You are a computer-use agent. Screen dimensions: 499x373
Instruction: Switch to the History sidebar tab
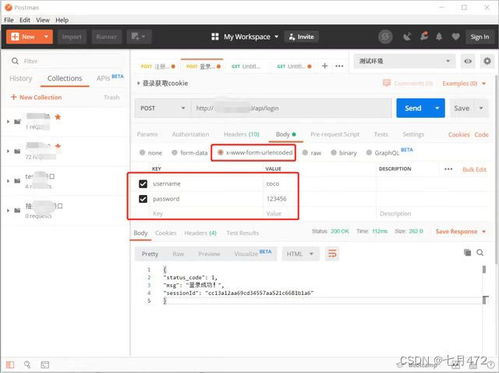tap(21, 79)
